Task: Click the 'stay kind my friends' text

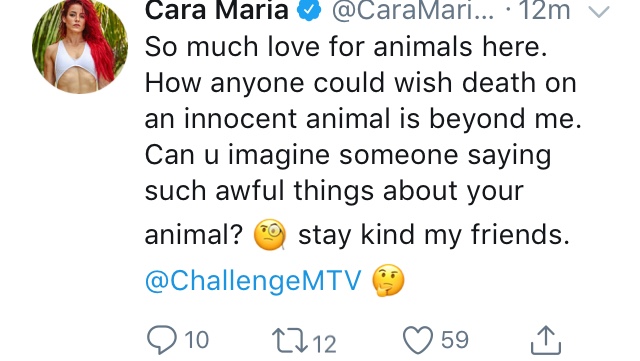Action: pyautogui.click(x=433, y=235)
